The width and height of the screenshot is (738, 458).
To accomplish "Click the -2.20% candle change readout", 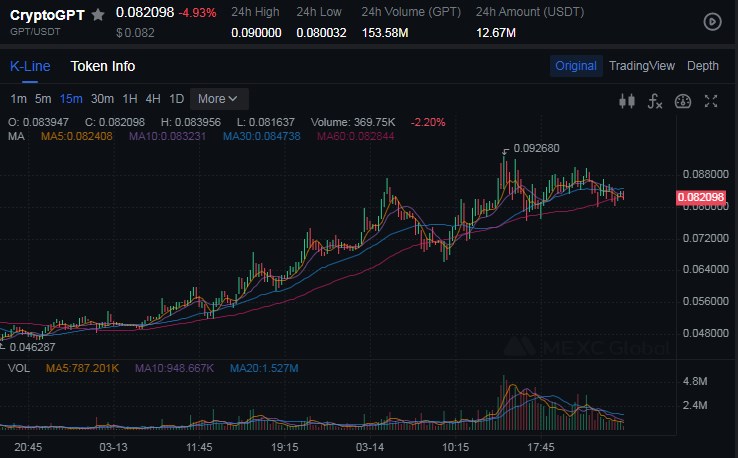I will (428, 122).
